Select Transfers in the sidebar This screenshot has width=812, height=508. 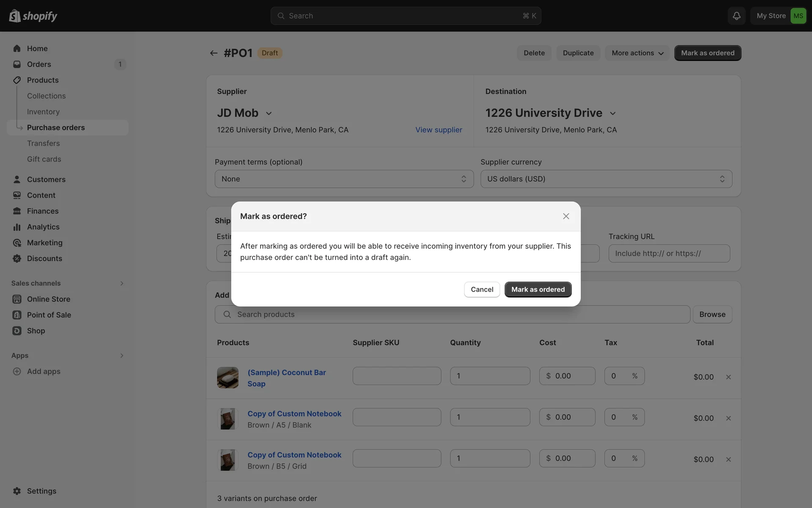[x=43, y=144]
